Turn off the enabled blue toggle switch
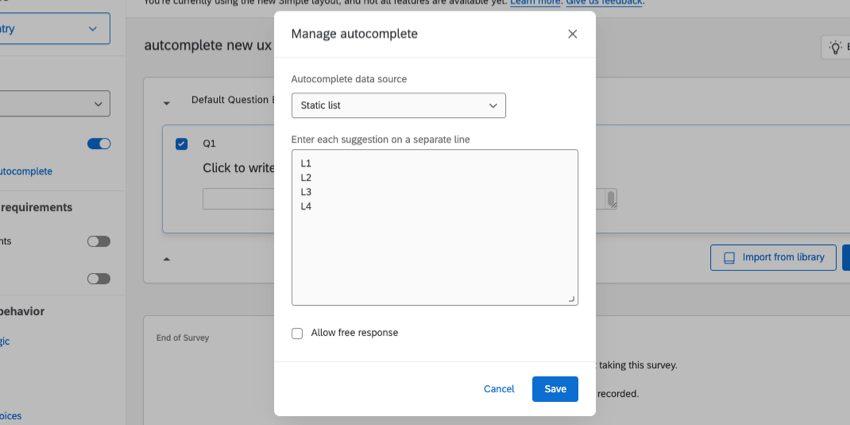Viewport: 850px width, 425px height. pyautogui.click(x=99, y=144)
